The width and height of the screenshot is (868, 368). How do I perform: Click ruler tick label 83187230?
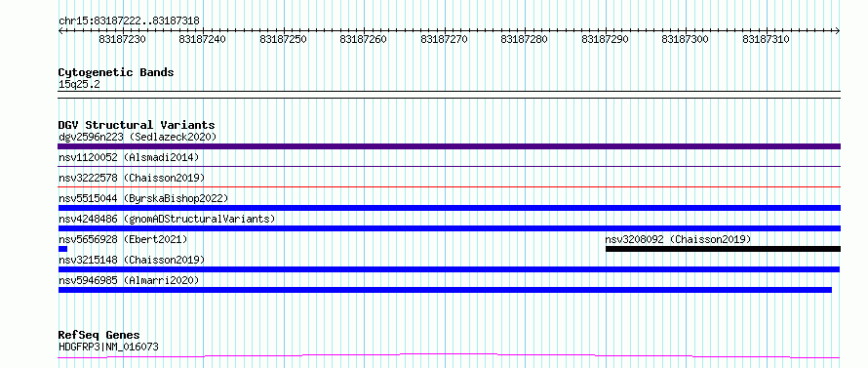[122, 39]
